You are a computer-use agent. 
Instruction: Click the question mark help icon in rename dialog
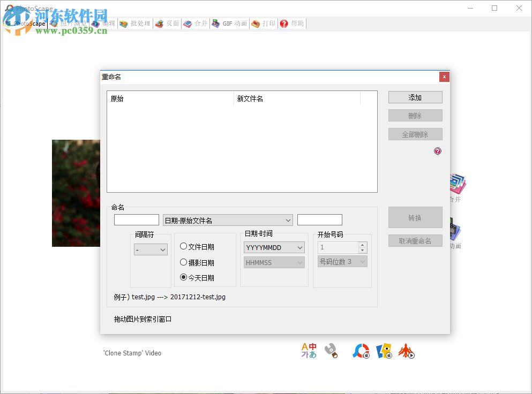[438, 151]
